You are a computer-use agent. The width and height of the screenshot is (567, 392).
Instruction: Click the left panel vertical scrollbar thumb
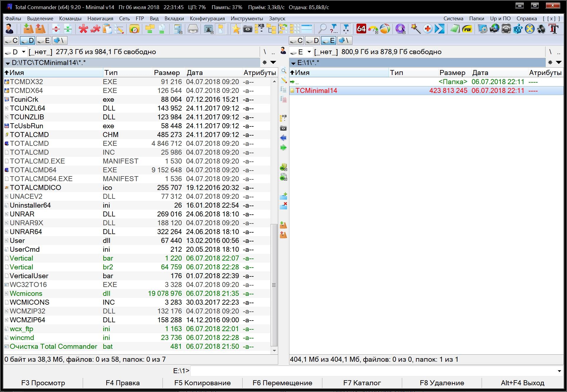[274, 285]
